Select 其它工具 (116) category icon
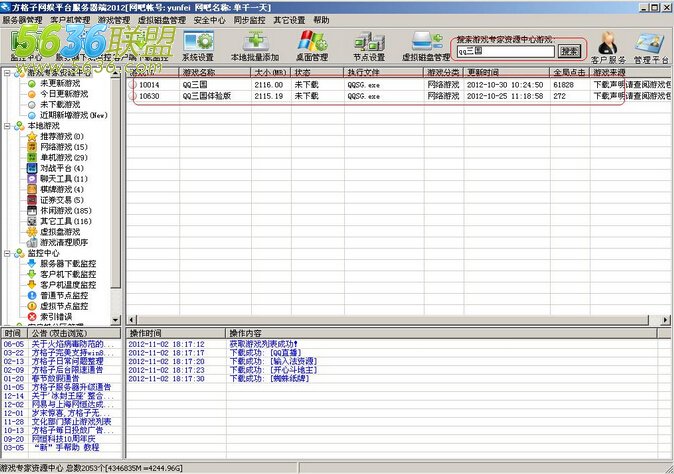Viewport: 674px width, 474px height. (32, 221)
